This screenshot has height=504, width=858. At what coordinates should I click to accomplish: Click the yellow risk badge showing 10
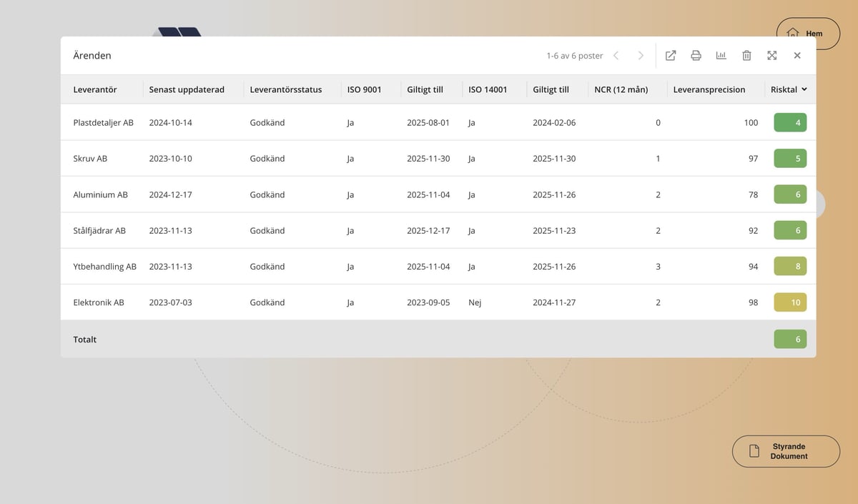(790, 302)
